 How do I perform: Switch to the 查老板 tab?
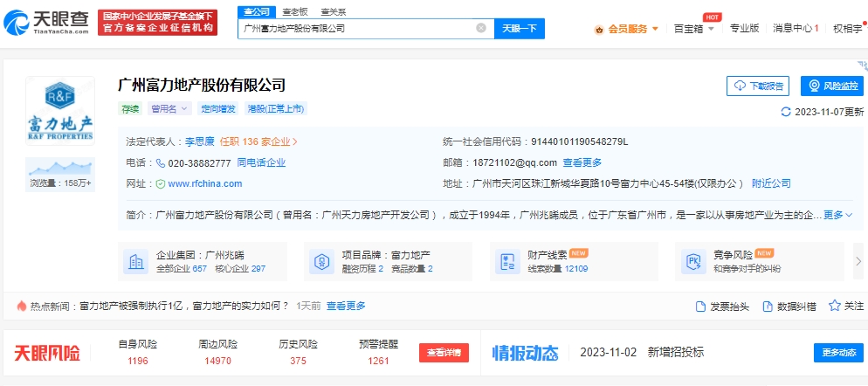tap(295, 11)
